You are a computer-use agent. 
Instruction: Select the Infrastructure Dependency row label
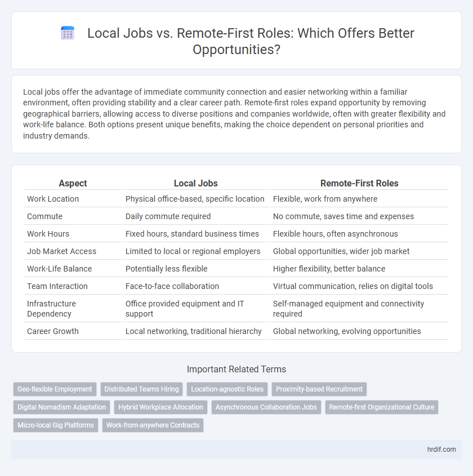tap(52, 309)
